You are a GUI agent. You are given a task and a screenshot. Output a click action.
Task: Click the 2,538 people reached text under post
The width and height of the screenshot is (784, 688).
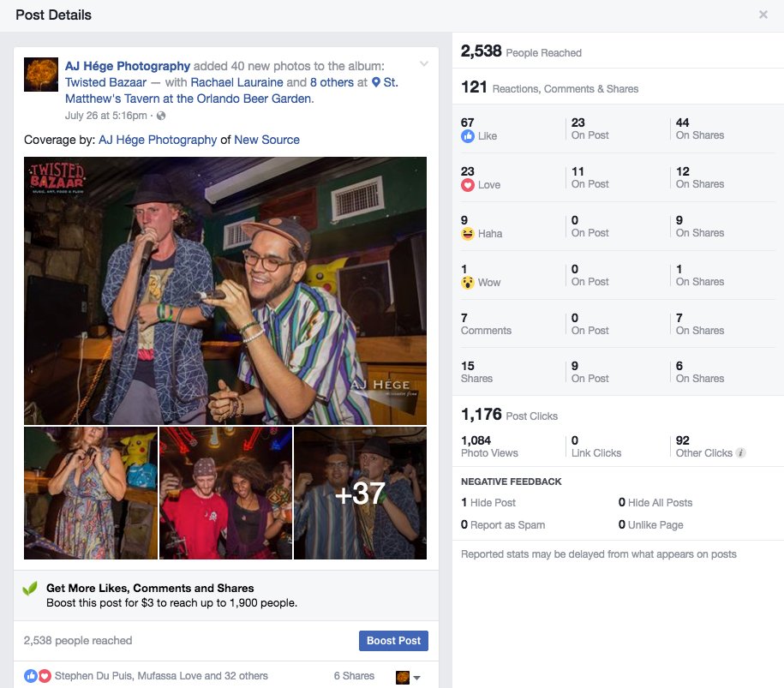pos(78,641)
